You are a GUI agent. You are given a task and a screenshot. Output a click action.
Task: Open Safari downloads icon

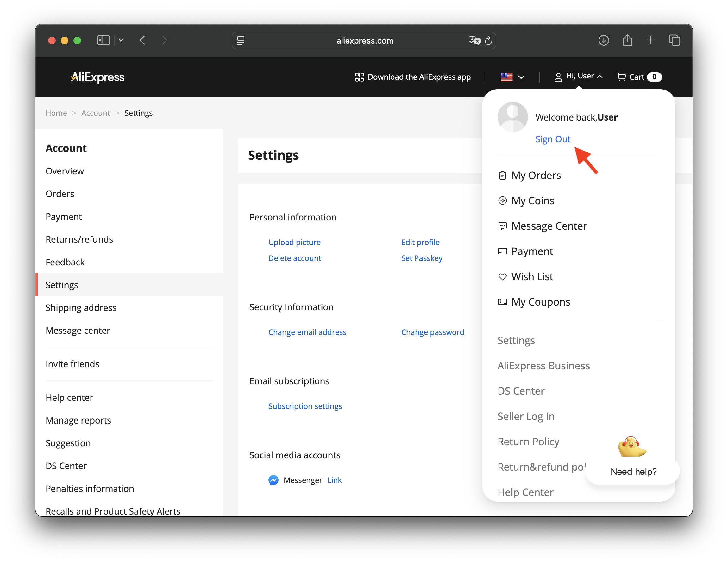(x=603, y=40)
